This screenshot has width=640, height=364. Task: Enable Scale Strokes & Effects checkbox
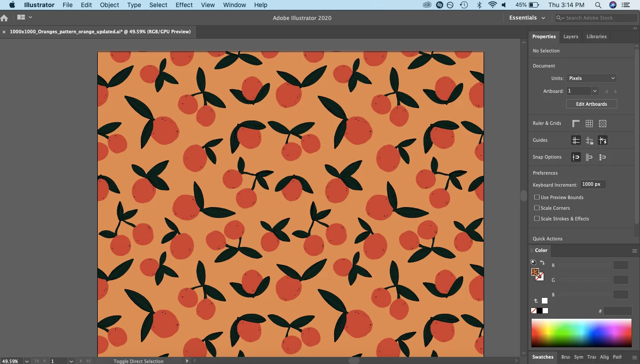pos(537,219)
